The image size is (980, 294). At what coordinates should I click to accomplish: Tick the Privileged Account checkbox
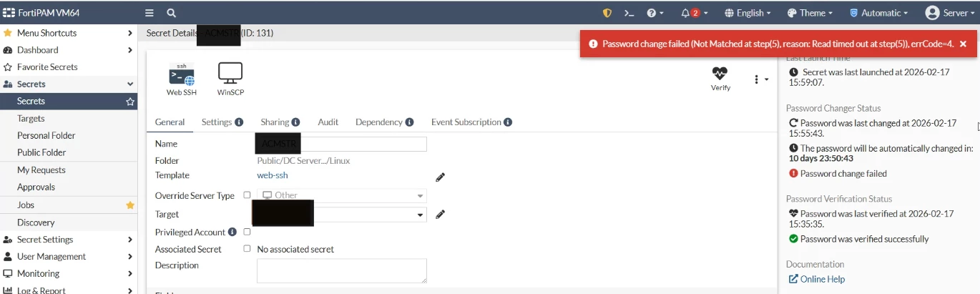pyautogui.click(x=247, y=232)
